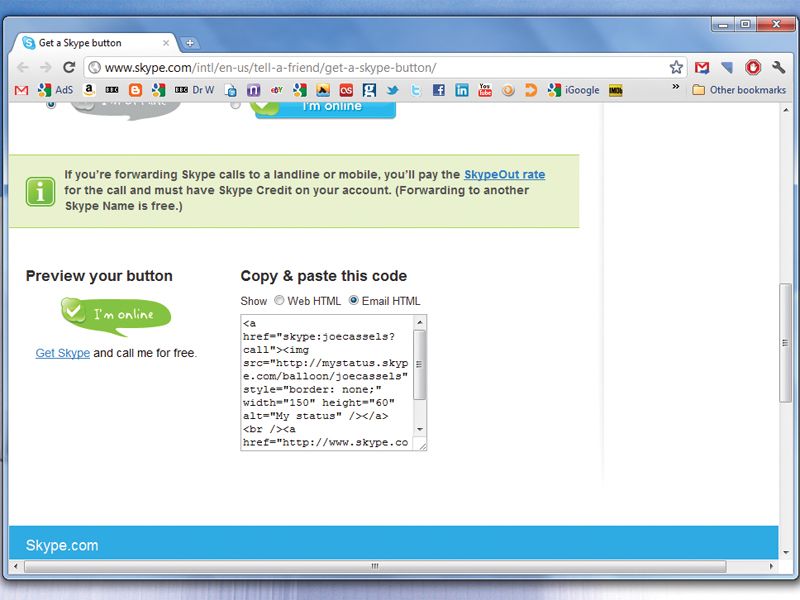Open the dark blue Twitter bird bookmark
Screen dimensions: 800x600
(392, 90)
